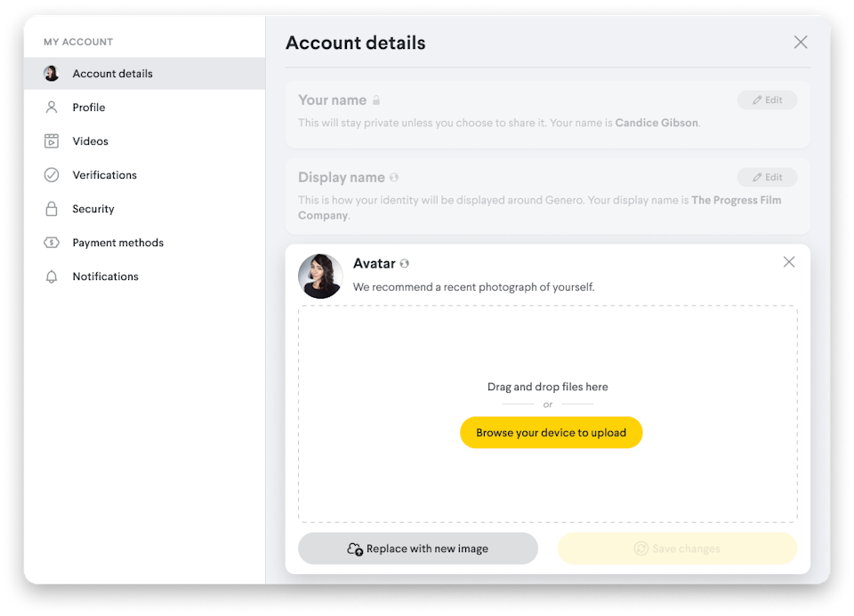Click the Security padlock icon
Image resolution: width=854 pixels, height=616 pixels.
[52, 209]
